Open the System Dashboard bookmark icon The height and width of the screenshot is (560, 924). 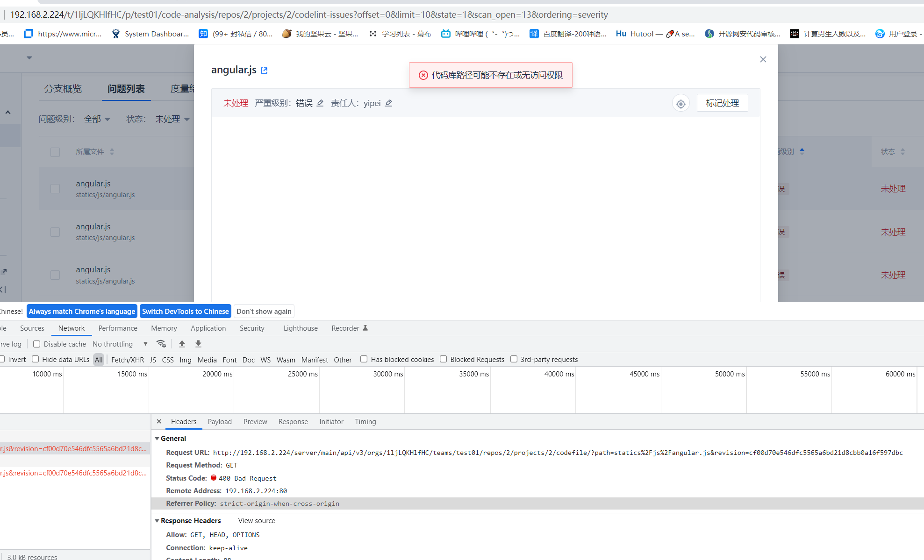[115, 33]
